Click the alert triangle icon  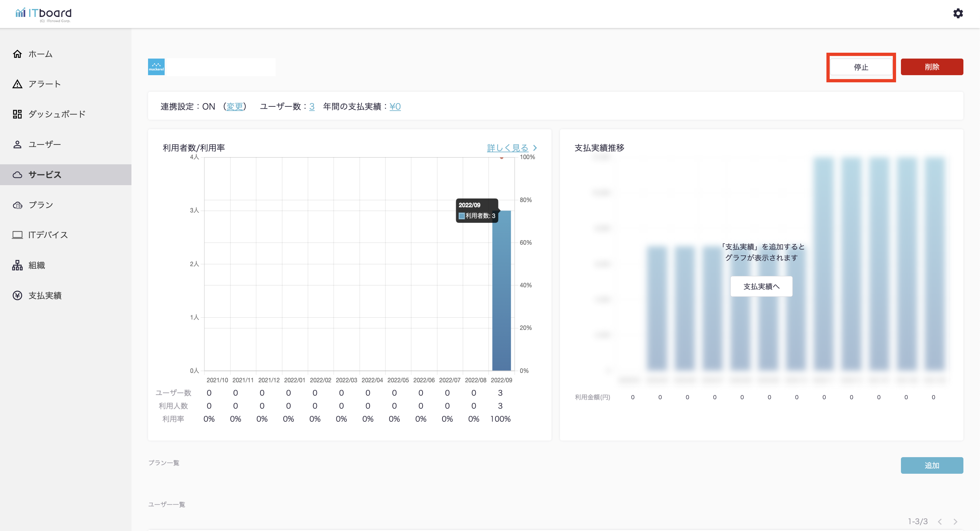click(x=17, y=84)
